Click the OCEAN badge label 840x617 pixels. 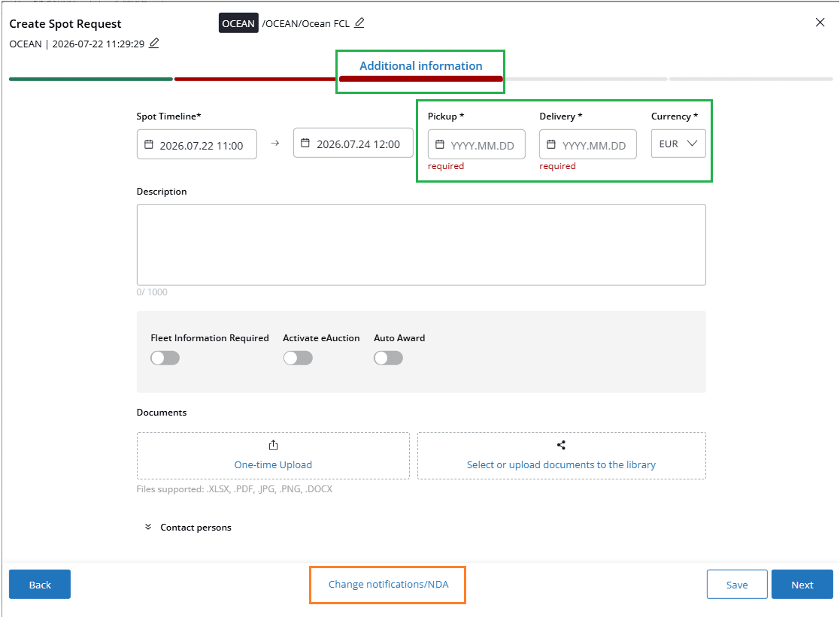click(x=238, y=23)
